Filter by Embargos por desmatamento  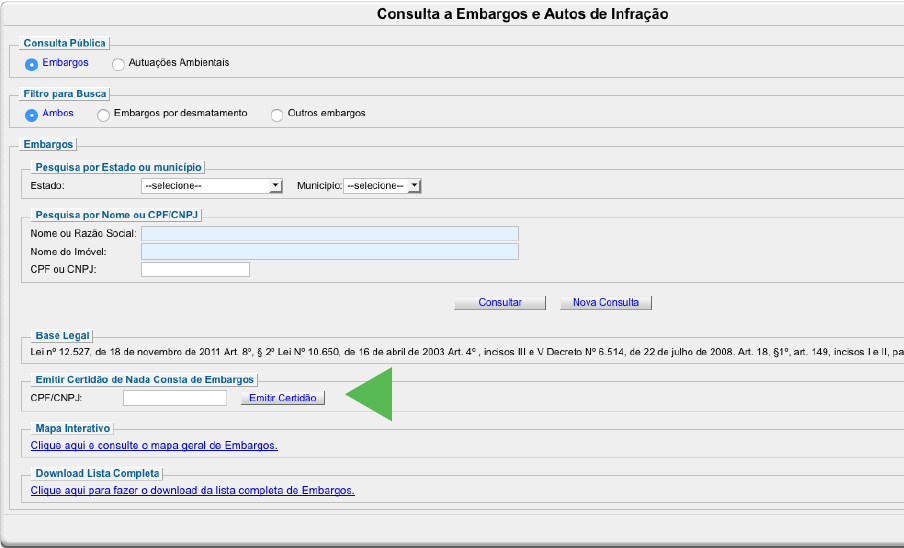[104, 114]
